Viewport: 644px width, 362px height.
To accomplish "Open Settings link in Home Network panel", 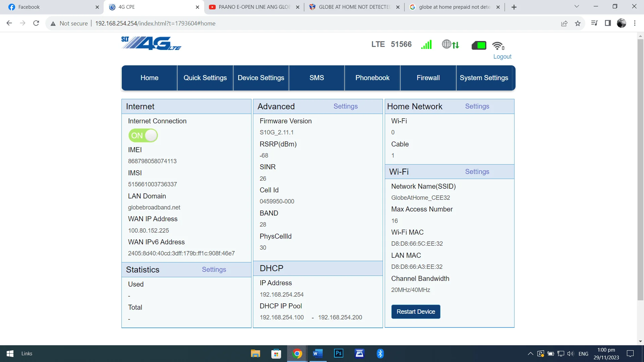I will pyautogui.click(x=477, y=106).
